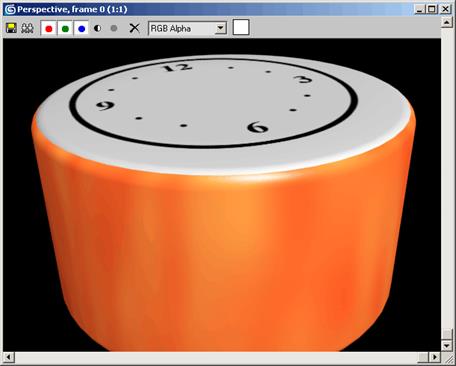Close the Perspective render window

pos(445,9)
